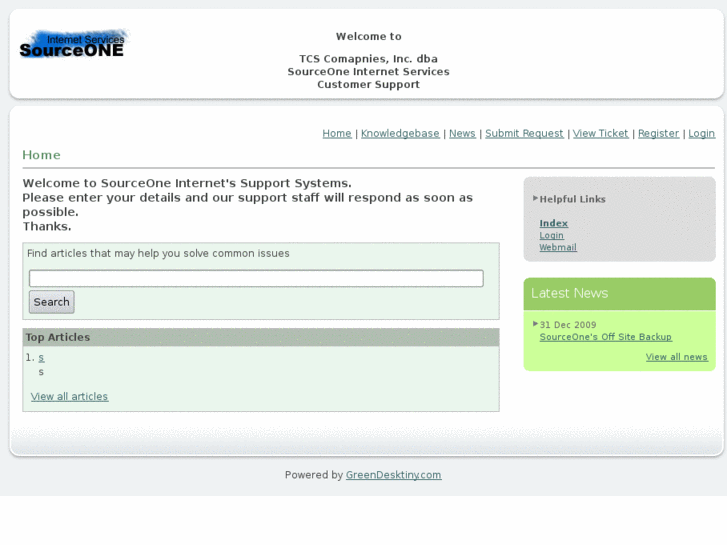Visit the GreenDesktiny.com footer link
This screenshot has height=545, width=727.
394,475
